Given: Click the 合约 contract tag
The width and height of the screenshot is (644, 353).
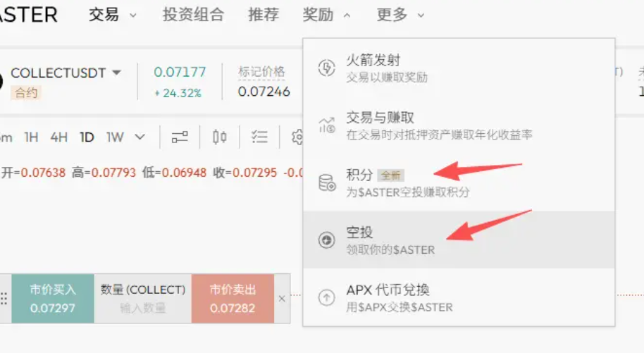Looking at the screenshot, I should coord(26,93).
